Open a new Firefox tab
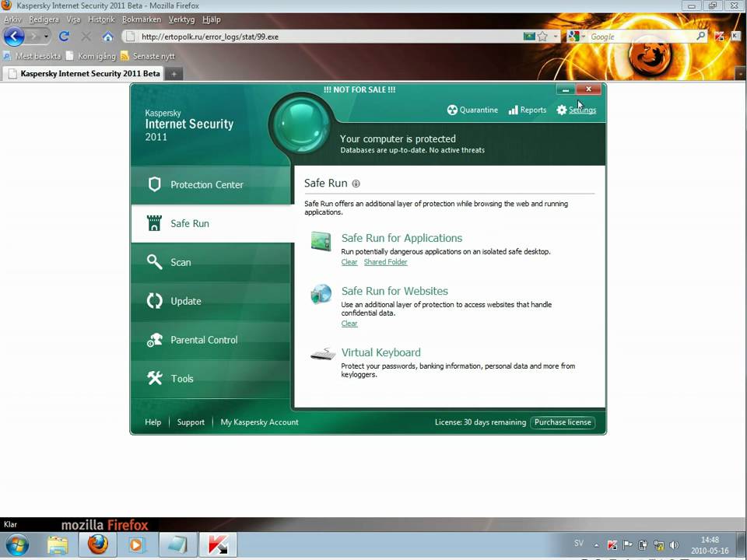Viewport: 747px width, 560px height. click(x=174, y=74)
